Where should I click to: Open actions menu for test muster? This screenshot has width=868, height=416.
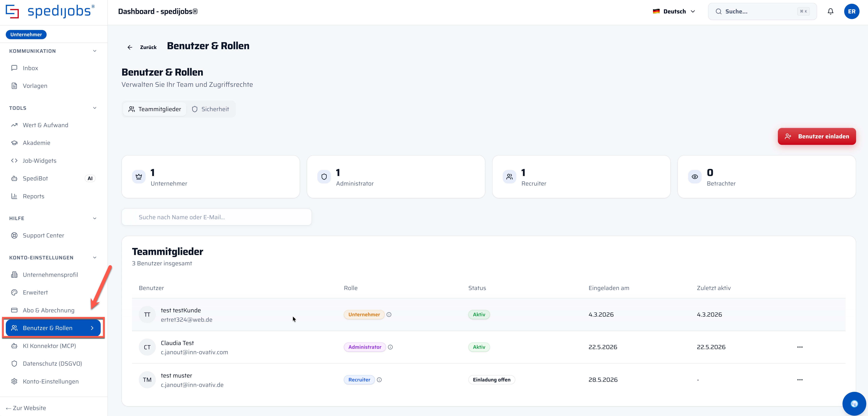tap(800, 380)
